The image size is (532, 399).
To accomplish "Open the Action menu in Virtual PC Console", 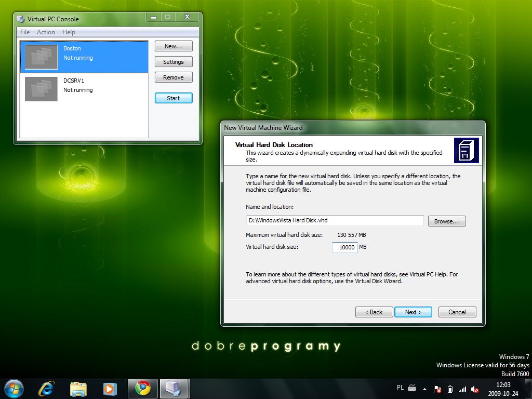I will [46, 32].
